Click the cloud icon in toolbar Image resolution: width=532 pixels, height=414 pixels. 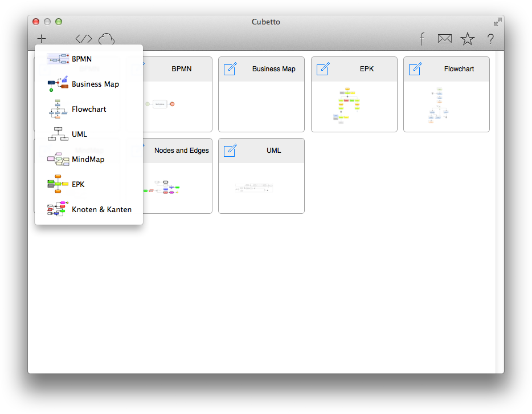click(107, 39)
